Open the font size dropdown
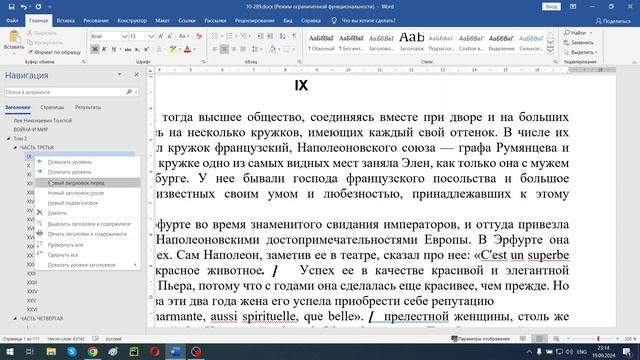This screenshot has height=360, width=640. click(x=151, y=36)
